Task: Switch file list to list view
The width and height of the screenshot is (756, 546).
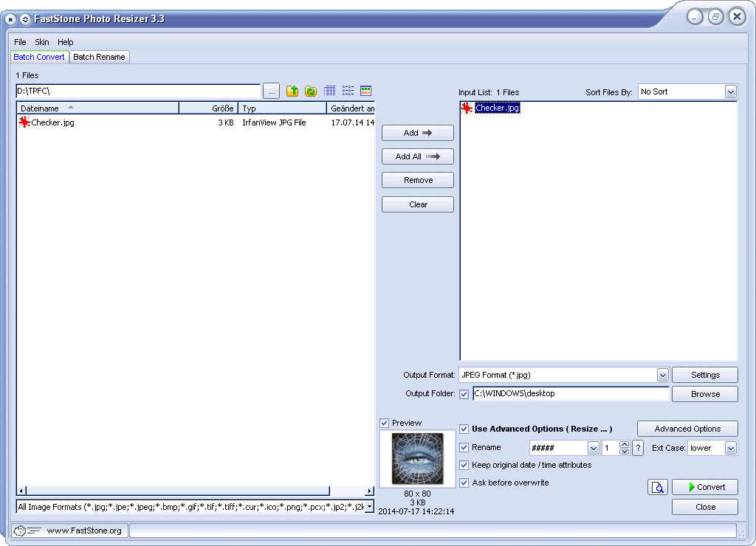Action: [x=348, y=91]
